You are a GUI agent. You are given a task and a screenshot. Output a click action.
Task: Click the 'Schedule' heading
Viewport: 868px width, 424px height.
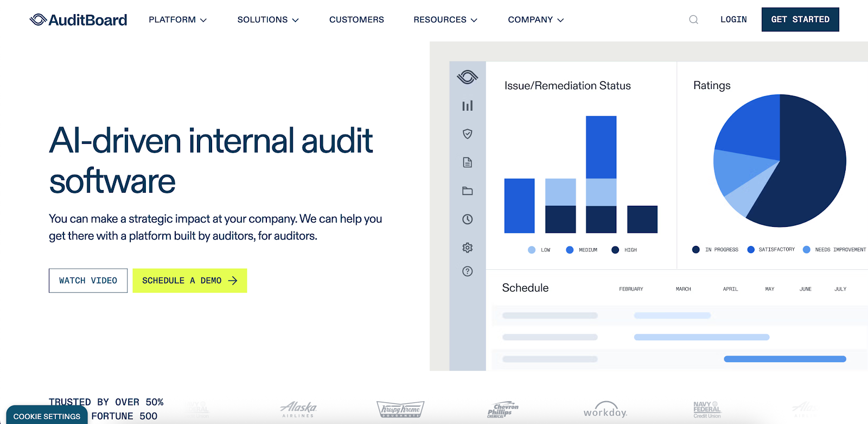(x=525, y=288)
